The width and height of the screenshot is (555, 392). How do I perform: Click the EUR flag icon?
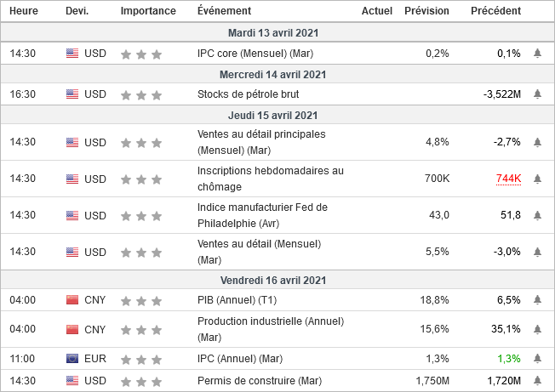72,359
